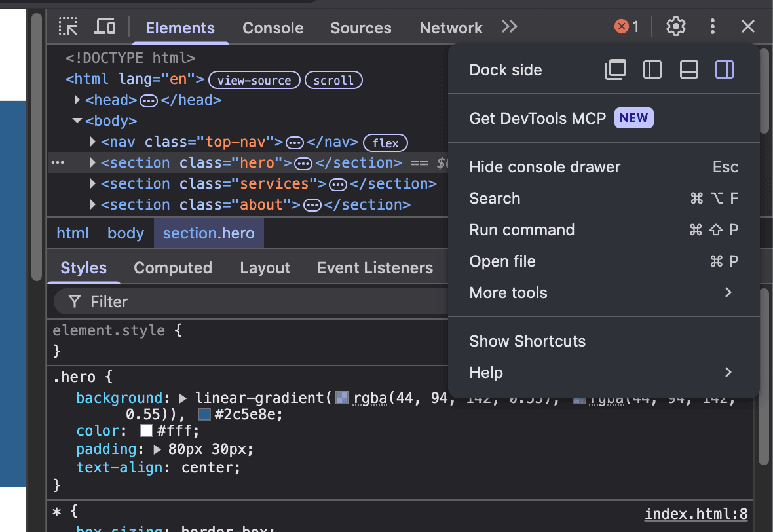This screenshot has width=773, height=532.
Task: Open the Event Listeners pane tab
Action: pos(375,268)
